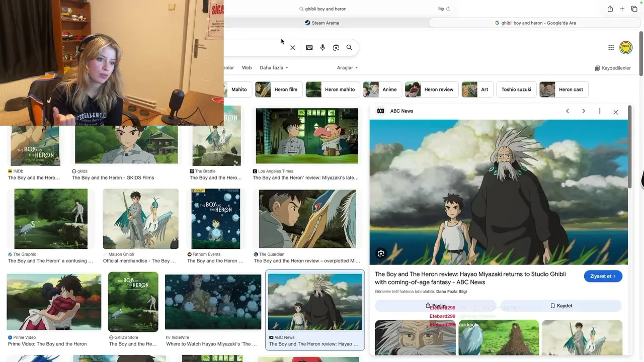Filter by the Art chip

[x=477, y=89]
